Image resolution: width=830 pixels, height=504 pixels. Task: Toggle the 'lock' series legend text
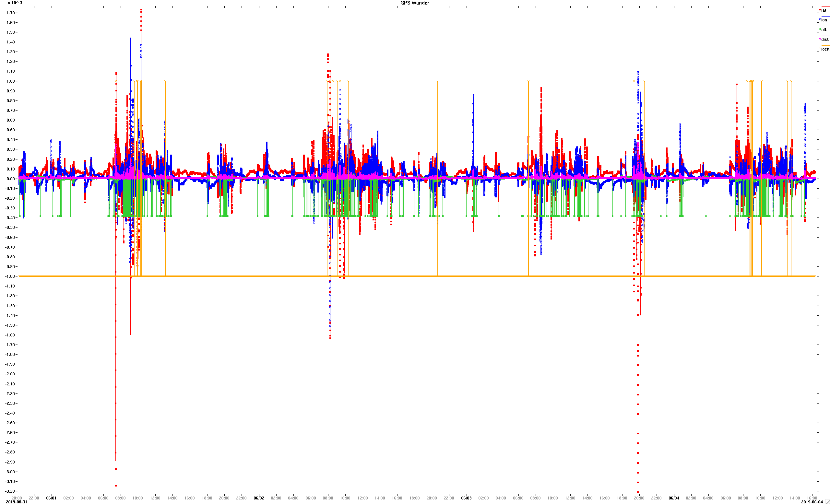tap(825, 50)
